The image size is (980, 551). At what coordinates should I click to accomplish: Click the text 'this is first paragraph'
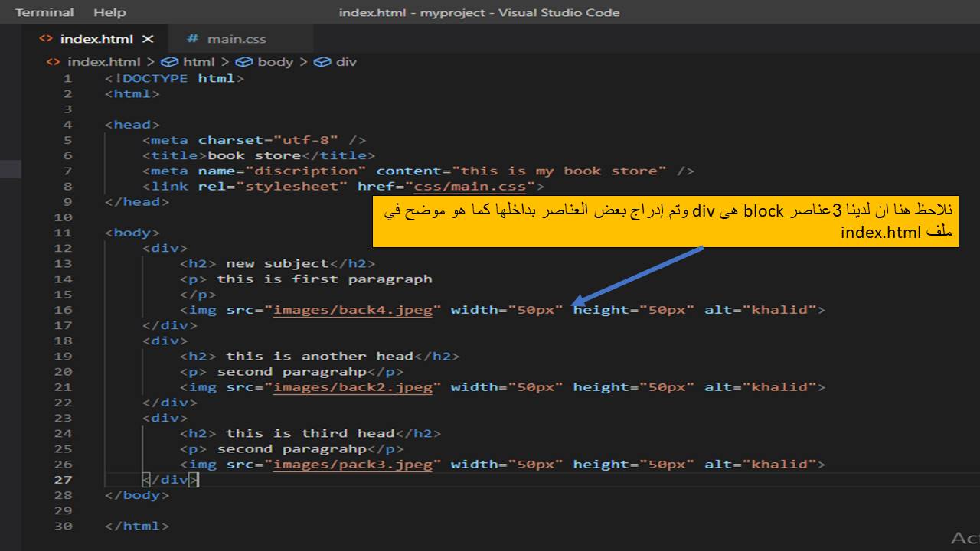point(325,279)
